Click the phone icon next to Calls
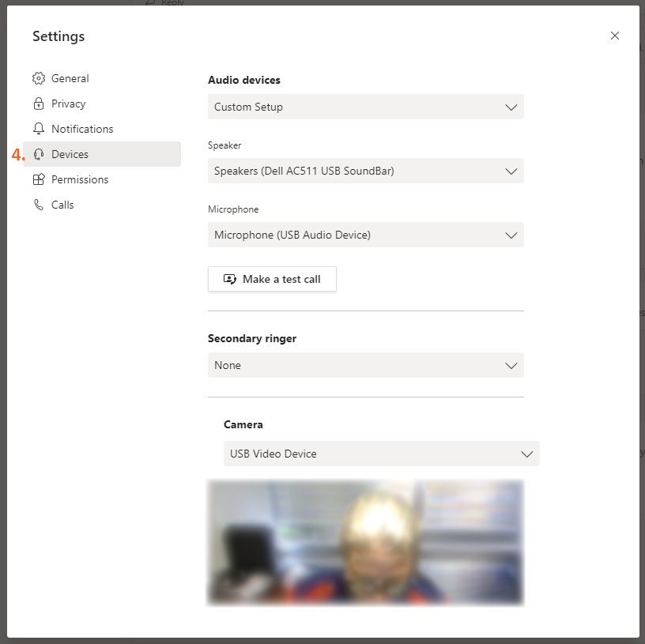645x644 pixels. click(x=39, y=205)
